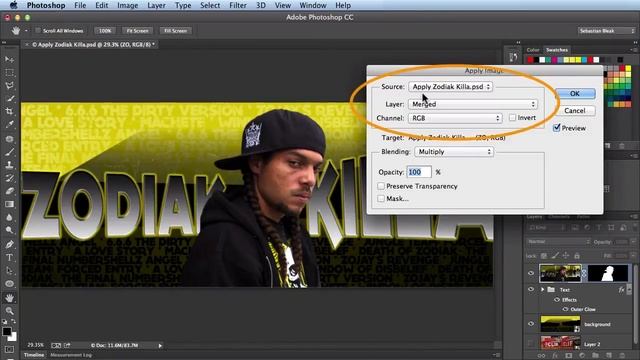This screenshot has width=640, height=360.
Task: Select the Zoom tool
Action: [x=9, y=311]
